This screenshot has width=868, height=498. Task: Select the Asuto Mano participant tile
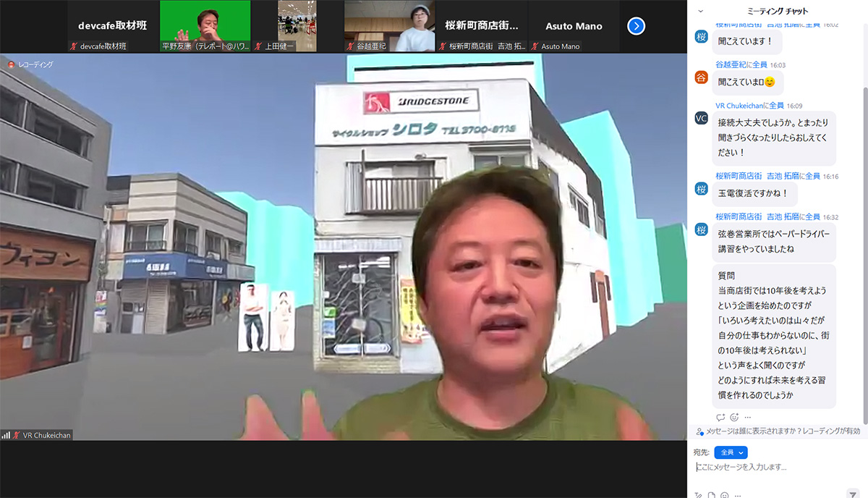[x=574, y=26]
